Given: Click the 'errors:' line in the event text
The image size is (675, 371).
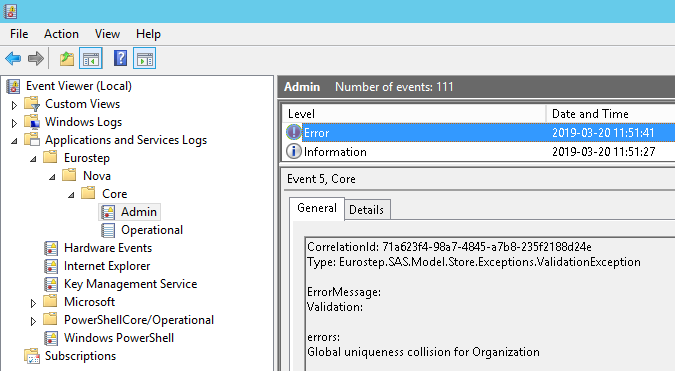Looking at the screenshot, I should coord(323,337).
